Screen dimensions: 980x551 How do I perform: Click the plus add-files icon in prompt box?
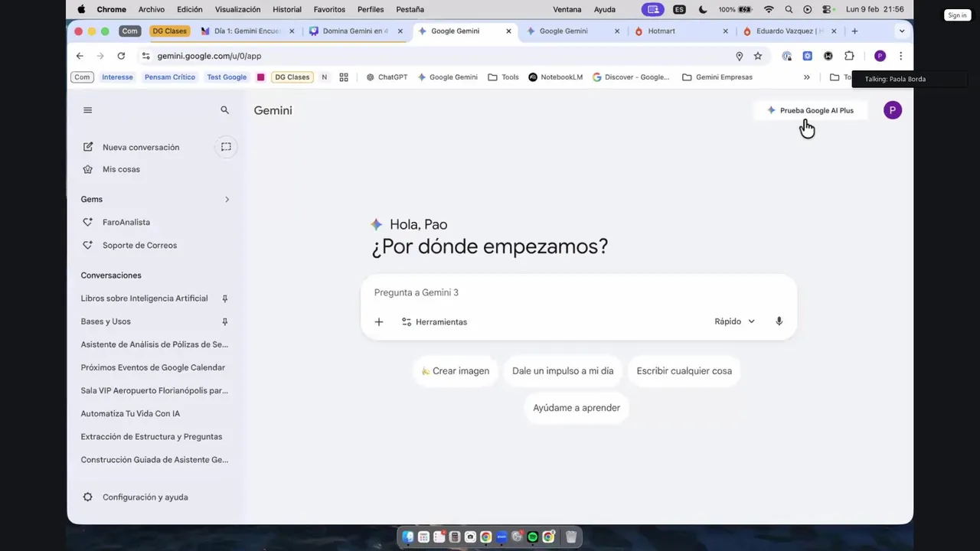coord(378,322)
